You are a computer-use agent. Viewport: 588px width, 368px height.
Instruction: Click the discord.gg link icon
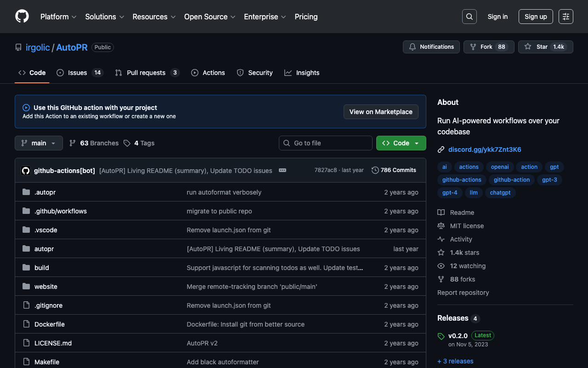[x=441, y=149]
